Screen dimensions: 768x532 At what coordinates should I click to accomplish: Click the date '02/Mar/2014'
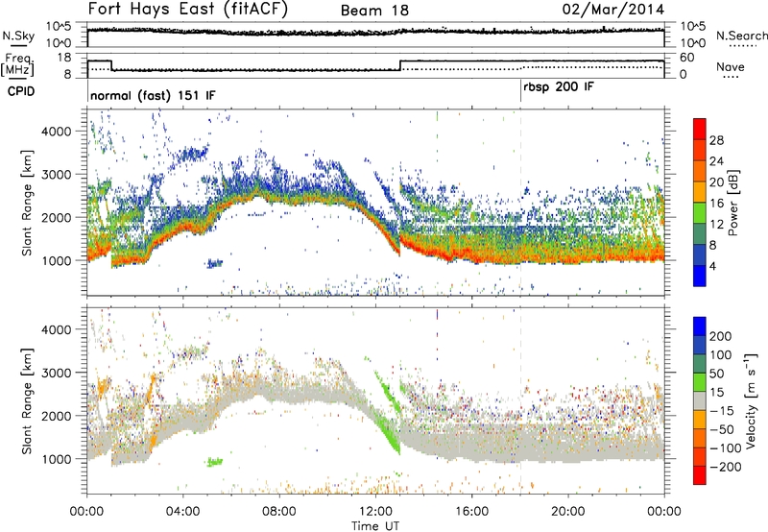coord(613,10)
